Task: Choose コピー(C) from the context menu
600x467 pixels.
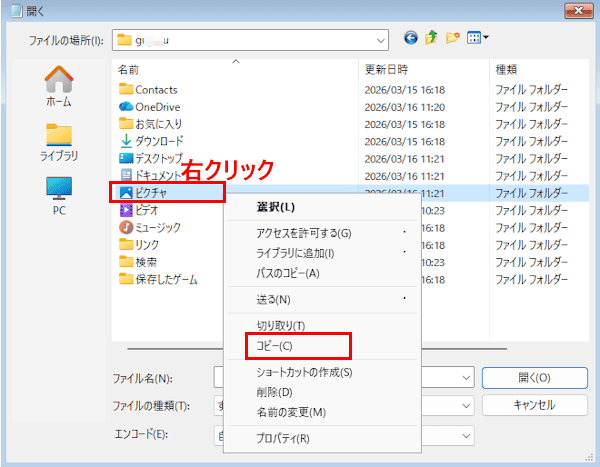Action: point(275,346)
